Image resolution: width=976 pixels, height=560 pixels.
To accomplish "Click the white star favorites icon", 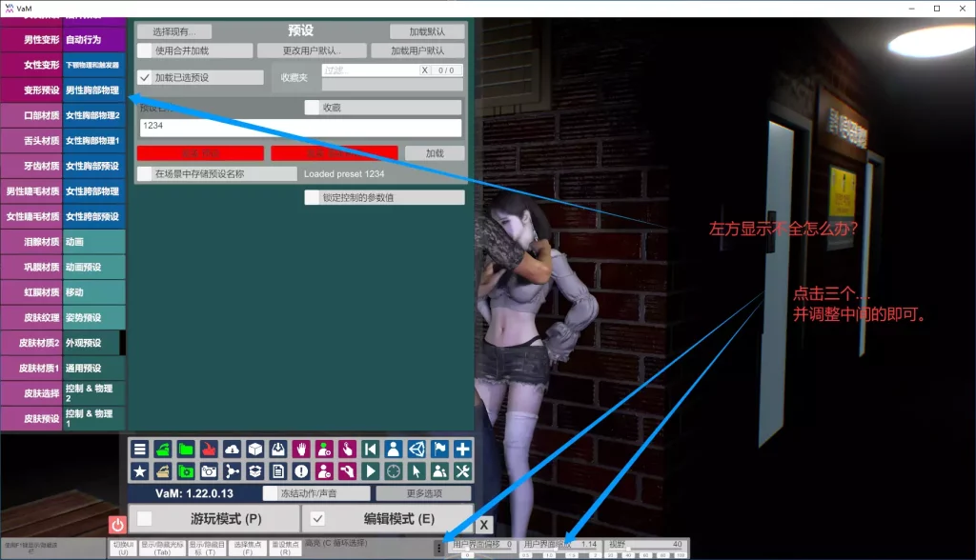I will click(x=139, y=470).
